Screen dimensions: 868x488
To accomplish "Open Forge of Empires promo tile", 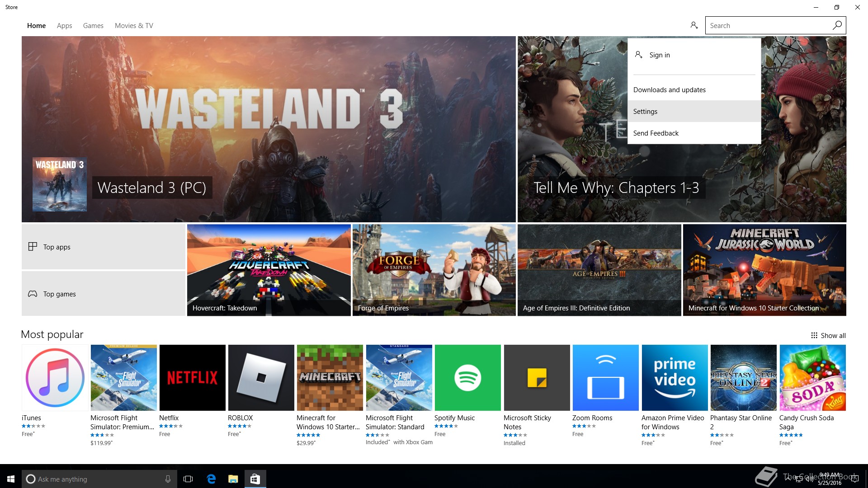I will [434, 270].
